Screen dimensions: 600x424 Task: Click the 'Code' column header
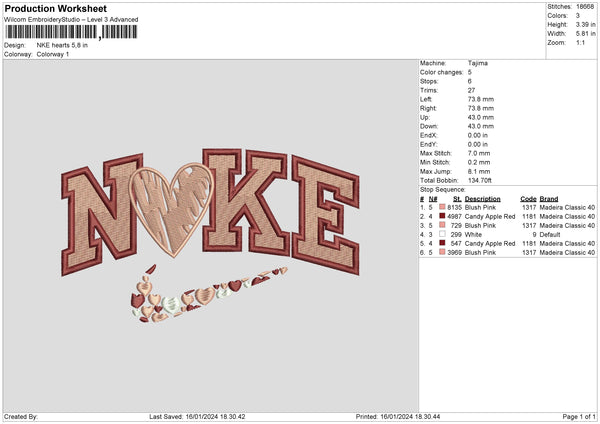tap(528, 199)
